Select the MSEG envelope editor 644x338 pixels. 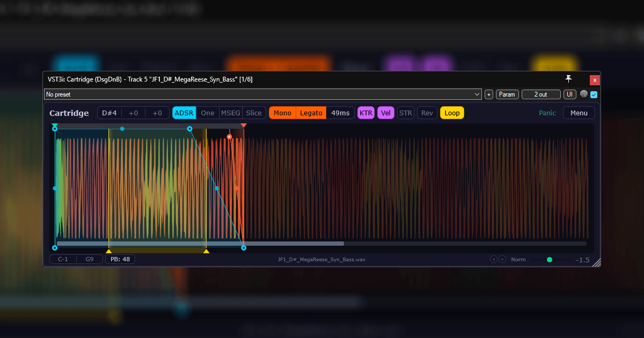(x=230, y=113)
